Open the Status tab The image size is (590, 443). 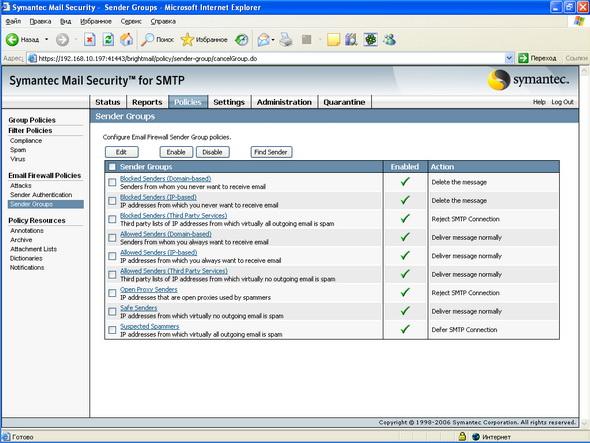pyautogui.click(x=108, y=102)
